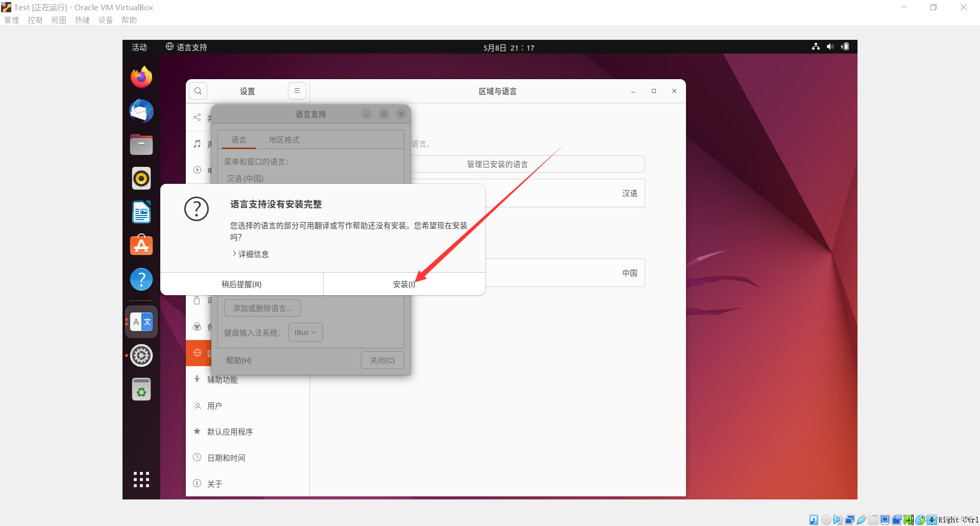Click the sound music-note sidebar icon
This screenshot has width=980, height=526.
pos(197,144)
